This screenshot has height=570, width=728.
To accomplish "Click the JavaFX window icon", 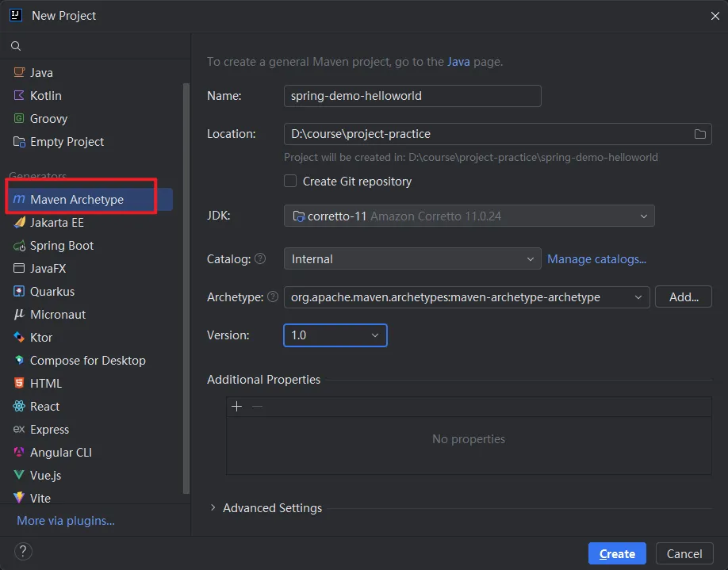I will pos(19,268).
